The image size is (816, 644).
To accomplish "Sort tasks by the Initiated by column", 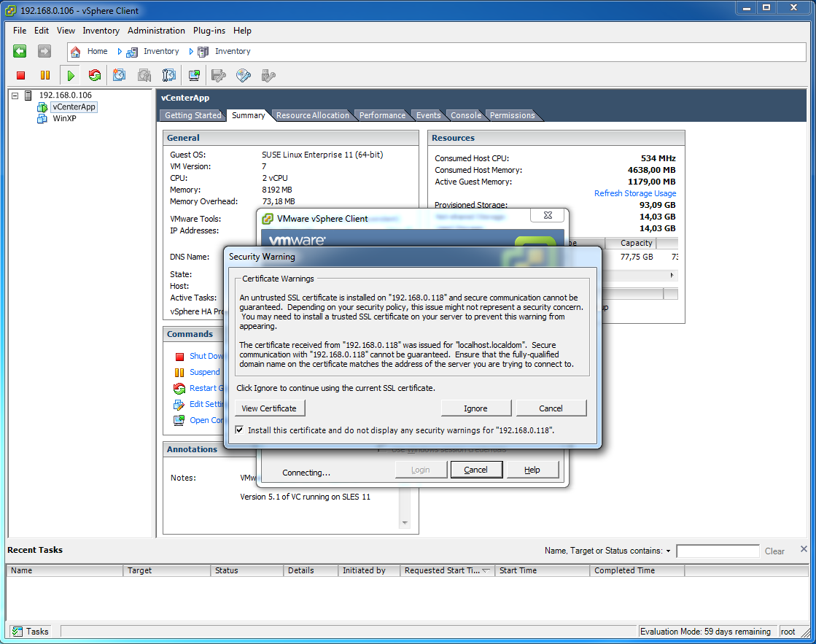I will (369, 570).
